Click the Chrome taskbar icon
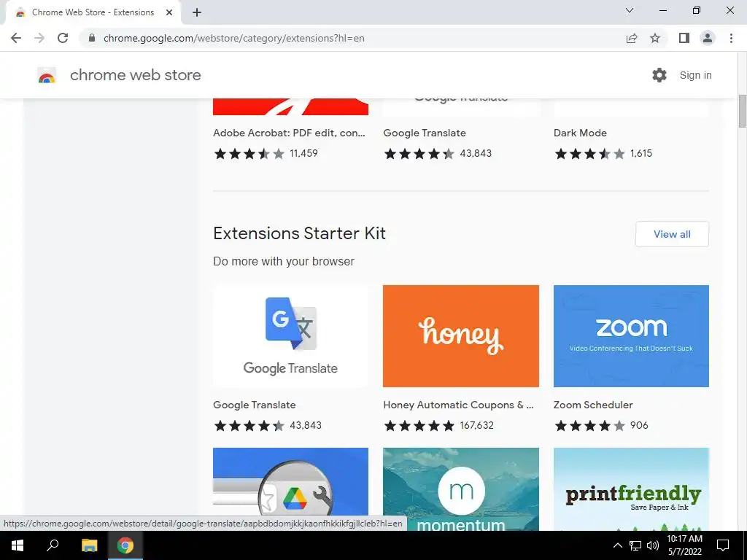Image resolution: width=747 pixels, height=560 pixels. pos(125,545)
